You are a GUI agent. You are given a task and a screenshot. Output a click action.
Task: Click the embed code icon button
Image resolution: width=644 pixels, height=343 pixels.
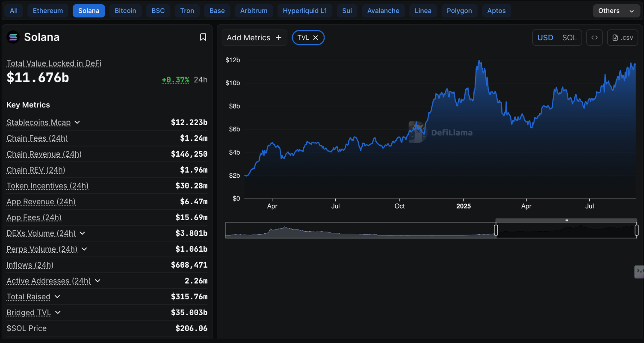pyautogui.click(x=594, y=38)
